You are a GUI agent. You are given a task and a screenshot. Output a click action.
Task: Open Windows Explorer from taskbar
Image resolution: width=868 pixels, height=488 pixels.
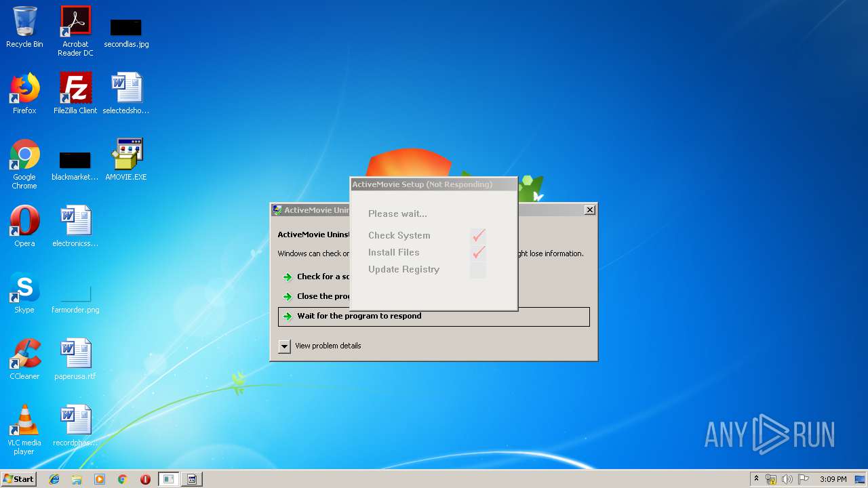(x=77, y=479)
